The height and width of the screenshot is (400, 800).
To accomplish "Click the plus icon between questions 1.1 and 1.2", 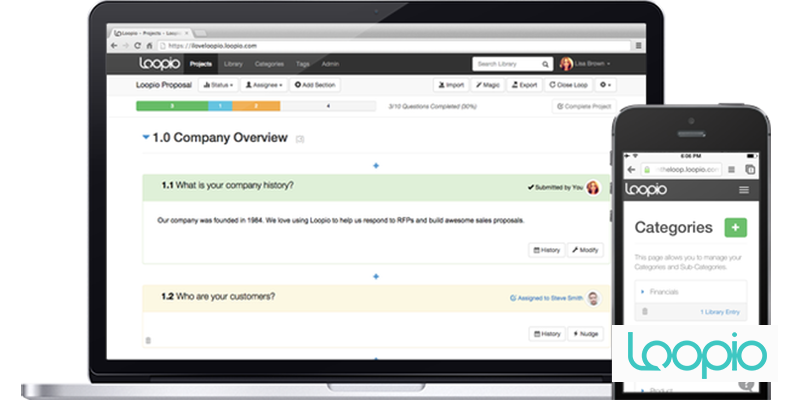I will 376,275.
